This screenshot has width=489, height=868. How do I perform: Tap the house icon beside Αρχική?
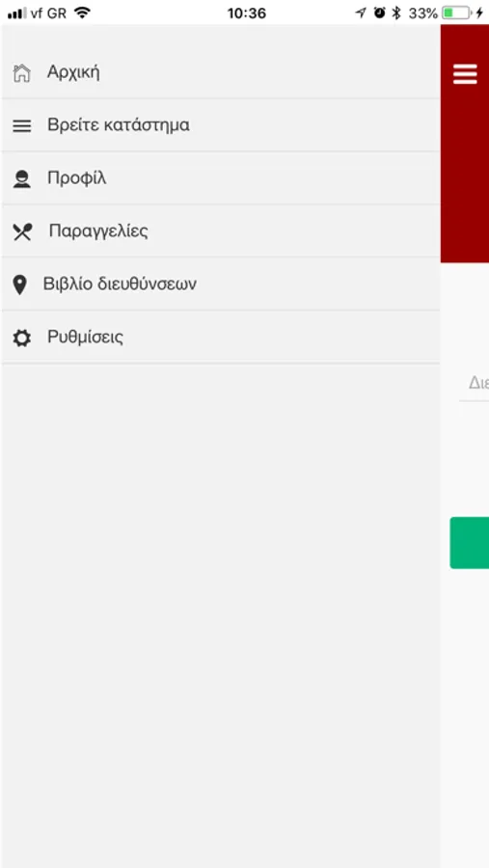click(21, 73)
